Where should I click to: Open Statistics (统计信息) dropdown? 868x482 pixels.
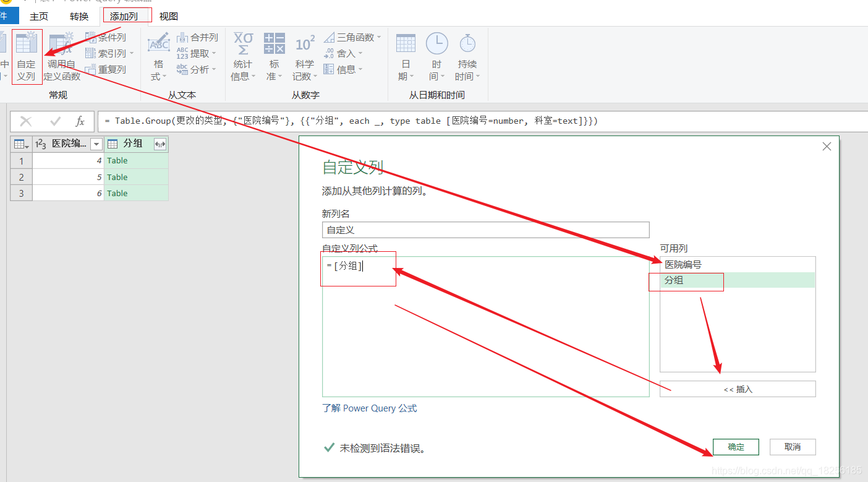243,57
